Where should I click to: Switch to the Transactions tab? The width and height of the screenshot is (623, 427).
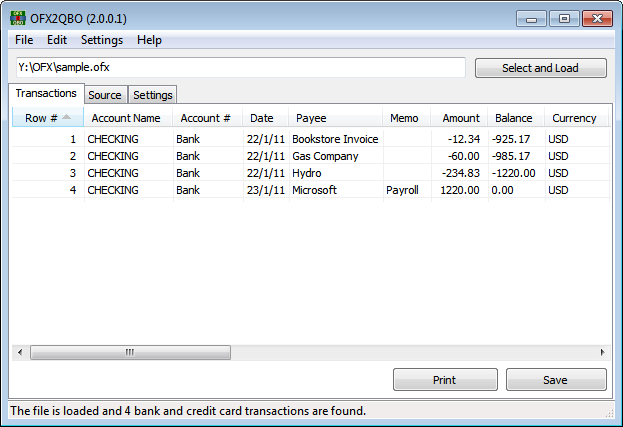tap(46, 93)
